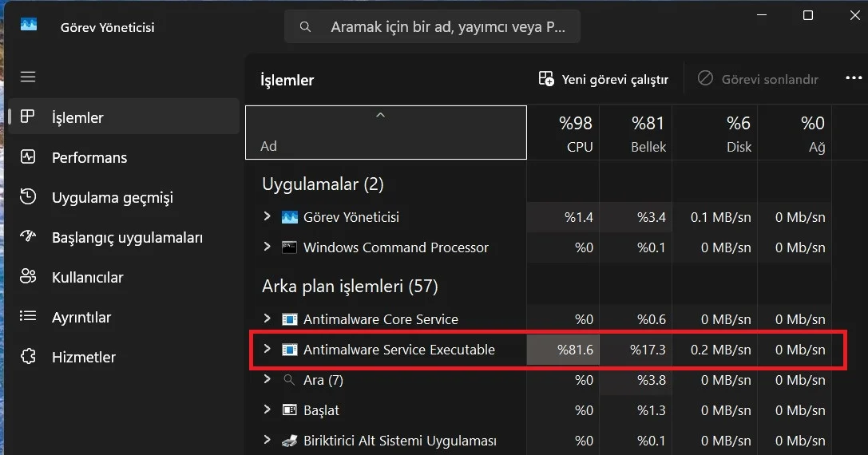The width and height of the screenshot is (868, 455).
Task: Go to the İşlemler sidebar tab
Action: click(x=125, y=117)
